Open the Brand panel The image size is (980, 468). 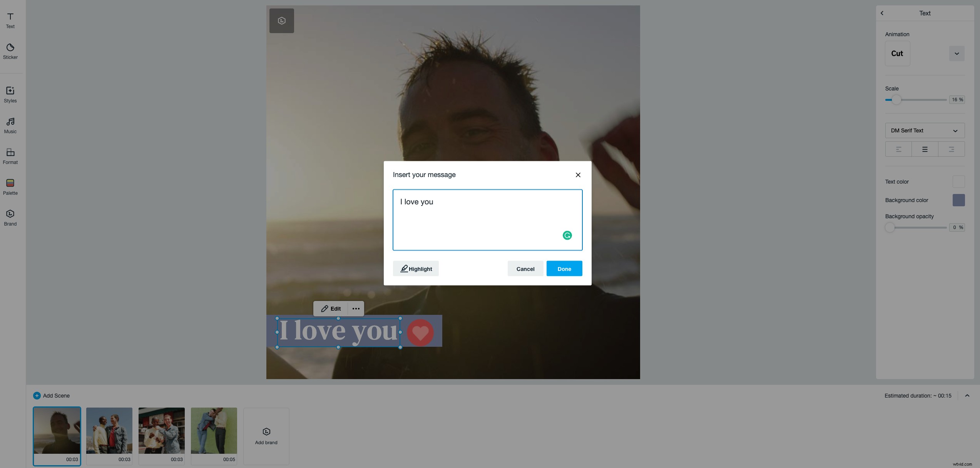(x=10, y=217)
